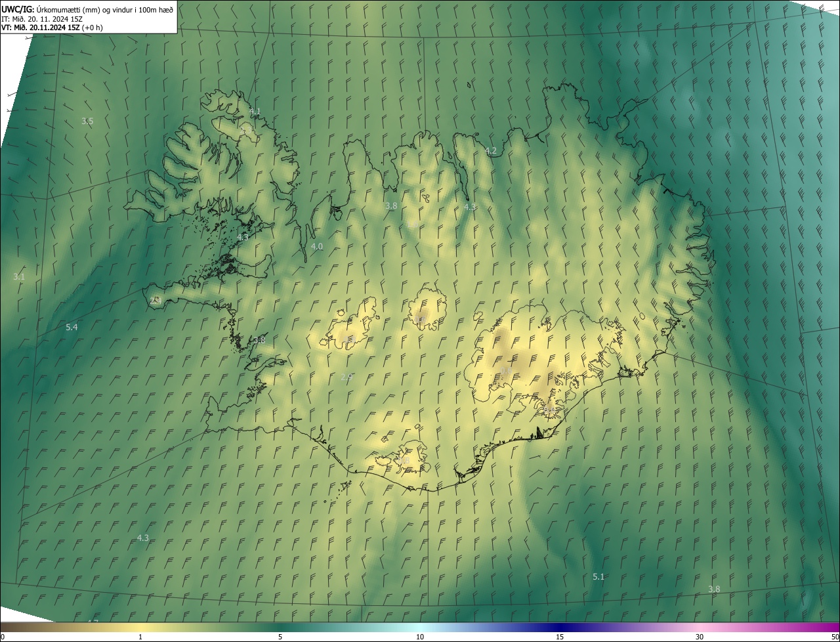Click the '30' tick on the color scale
840x642 pixels.
[x=700, y=637]
